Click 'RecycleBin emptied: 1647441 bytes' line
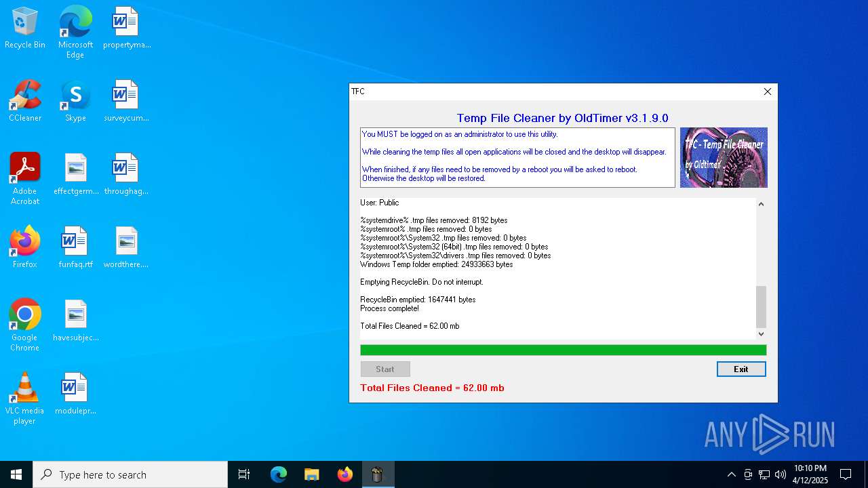 [418, 300]
